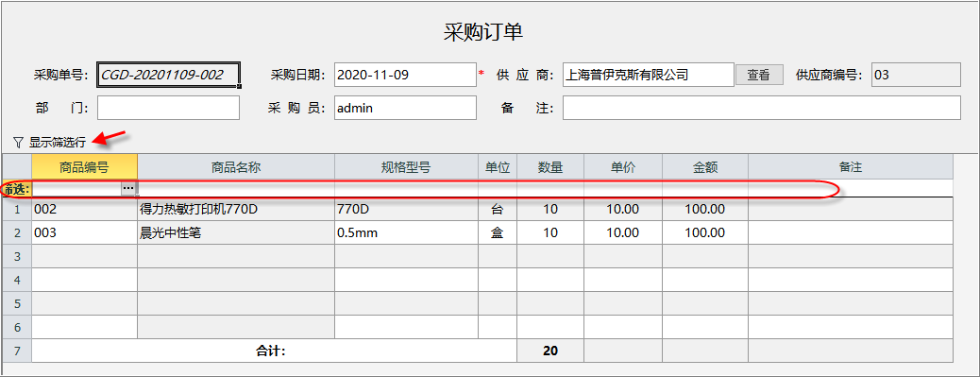Click the filter funnel icon

coord(18,143)
